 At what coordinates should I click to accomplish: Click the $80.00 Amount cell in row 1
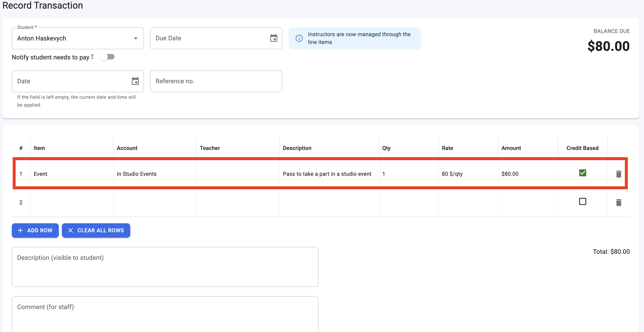[x=528, y=174]
